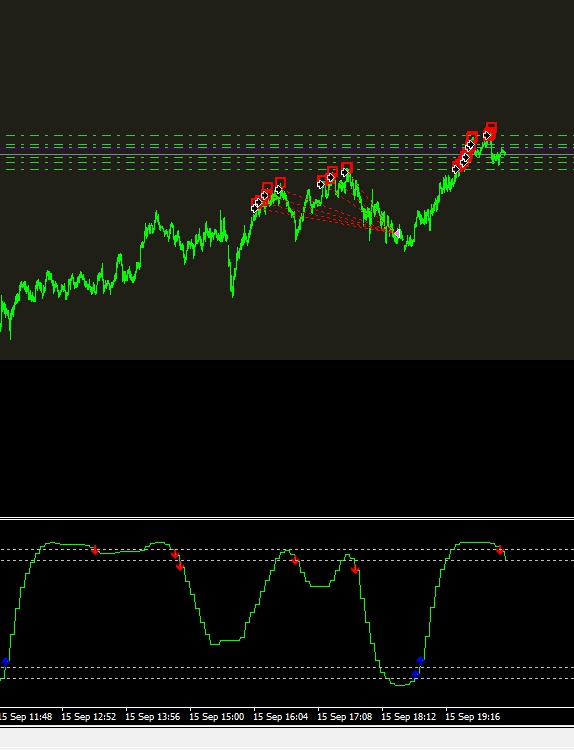Click the lowest blue up arrow near 18:12

(x=415, y=674)
